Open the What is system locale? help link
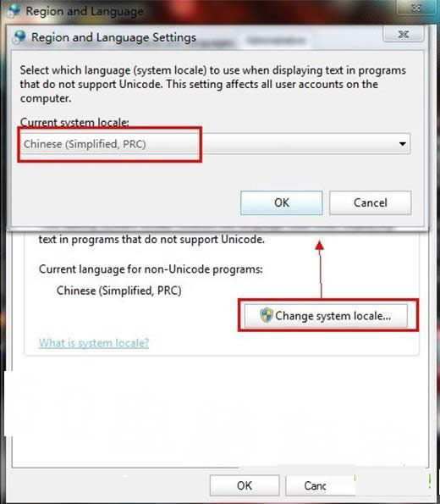Viewport: 440px width, 504px height. pyautogui.click(x=94, y=343)
